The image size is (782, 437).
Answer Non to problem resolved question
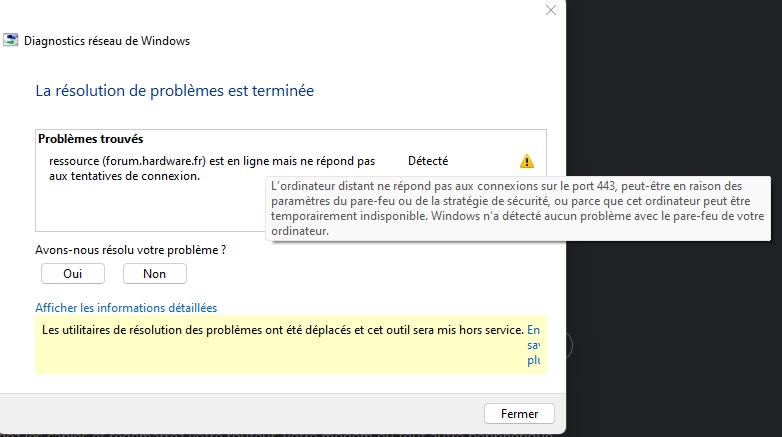click(x=155, y=273)
